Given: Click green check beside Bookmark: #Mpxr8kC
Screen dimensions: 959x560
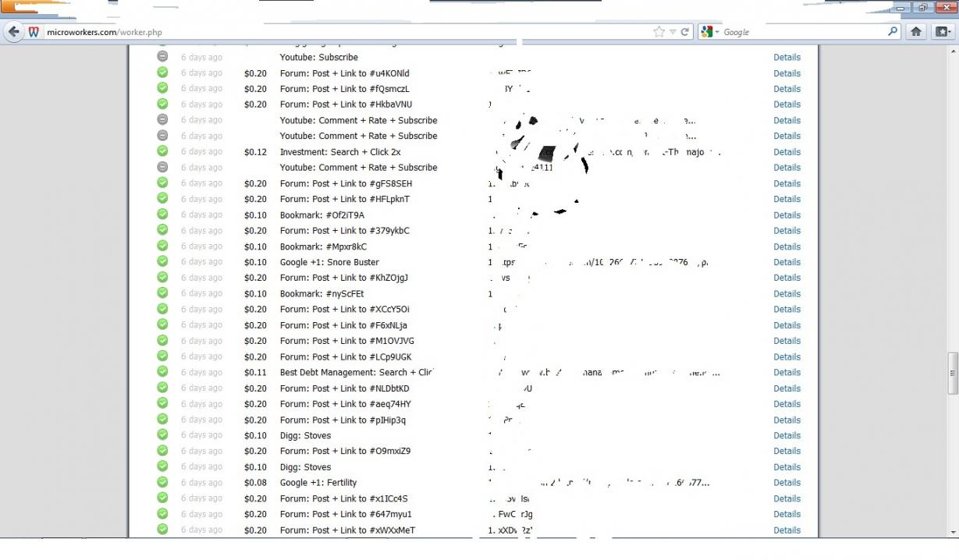Looking at the screenshot, I should [x=162, y=246].
